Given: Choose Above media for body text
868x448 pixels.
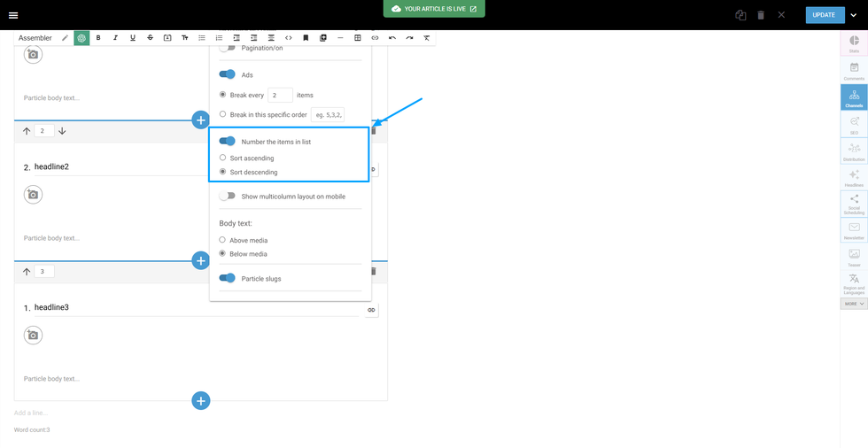Looking at the screenshot, I should [222, 240].
